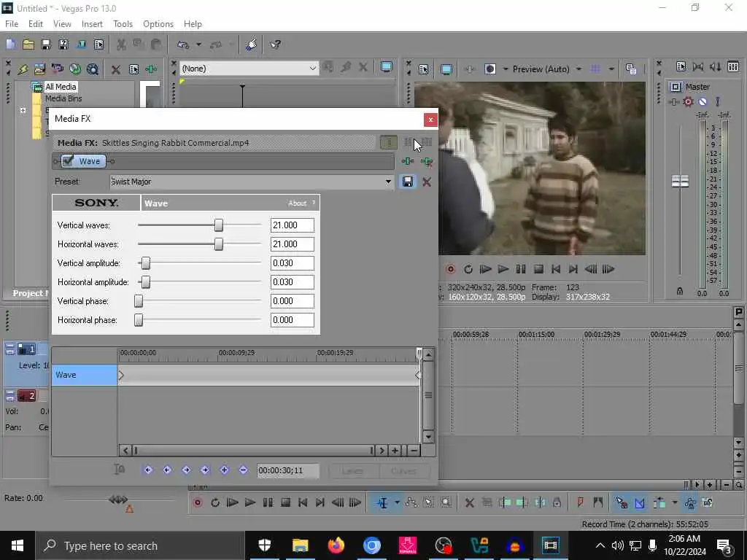Remove selected media with the X icon
The height and width of the screenshot is (560, 747).
click(116, 69)
